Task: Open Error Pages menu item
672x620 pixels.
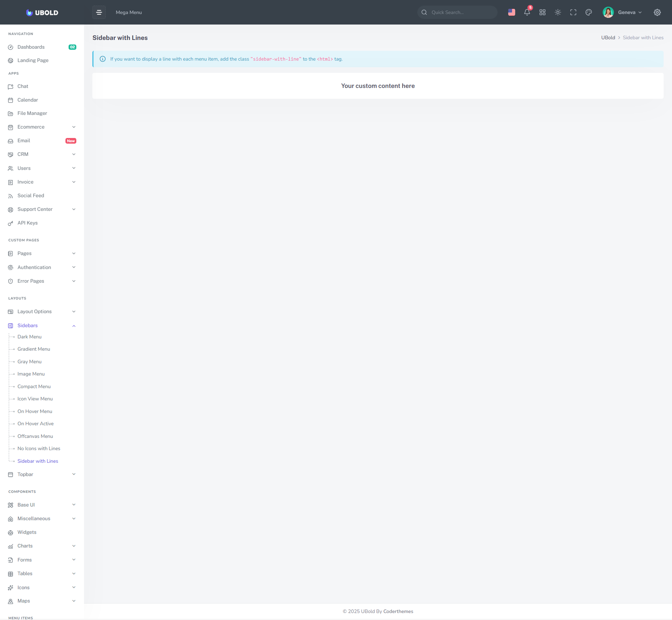Action: tap(42, 281)
